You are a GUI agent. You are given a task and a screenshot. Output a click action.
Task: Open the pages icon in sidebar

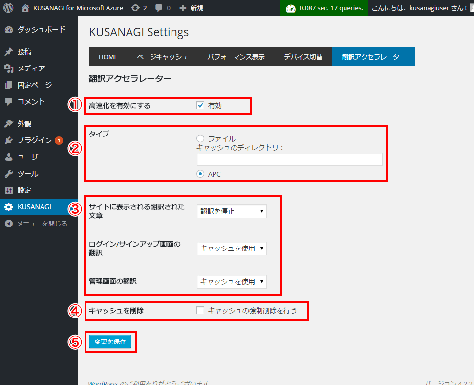click(x=9, y=85)
